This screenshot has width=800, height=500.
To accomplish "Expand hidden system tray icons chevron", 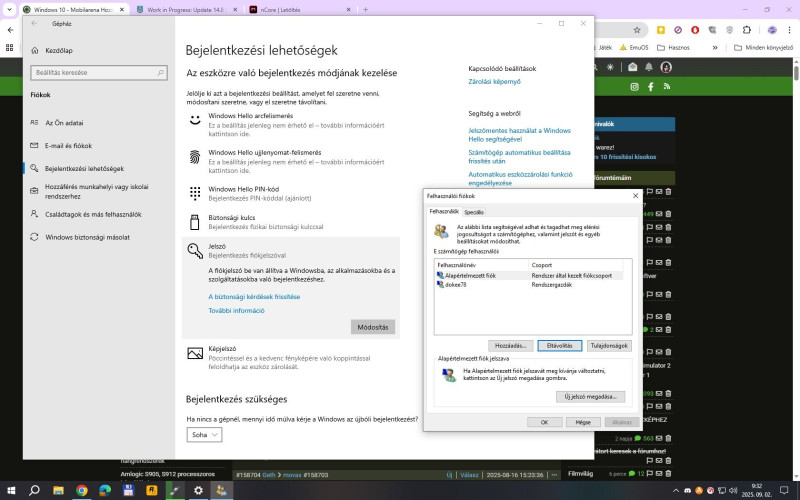I will point(676,490).
